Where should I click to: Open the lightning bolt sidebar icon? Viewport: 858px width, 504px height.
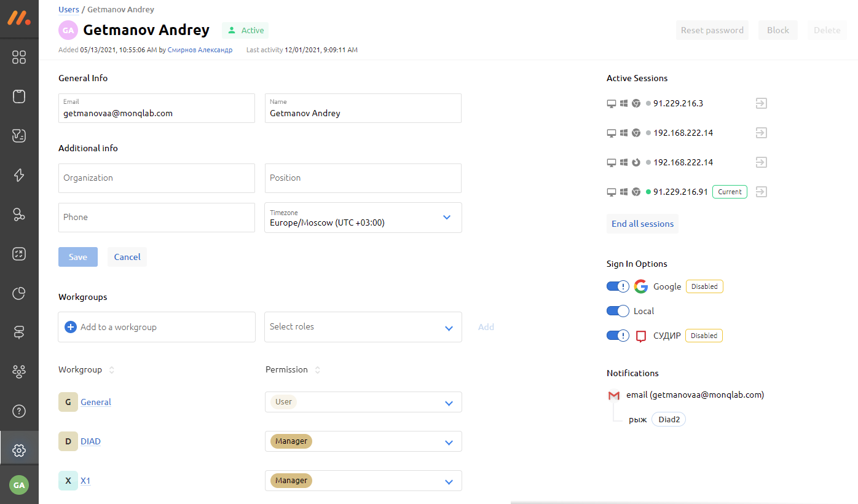point(19,175)
